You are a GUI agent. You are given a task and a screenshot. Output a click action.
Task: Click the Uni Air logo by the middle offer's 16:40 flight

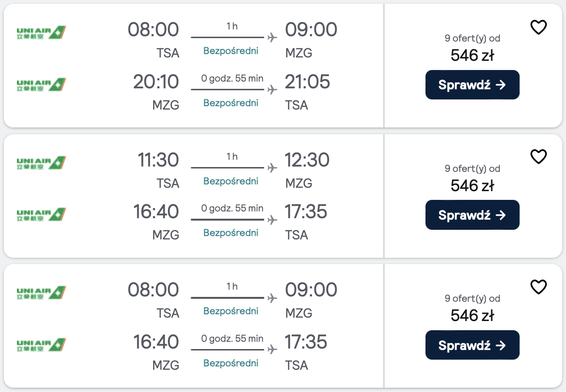(41, 215)
